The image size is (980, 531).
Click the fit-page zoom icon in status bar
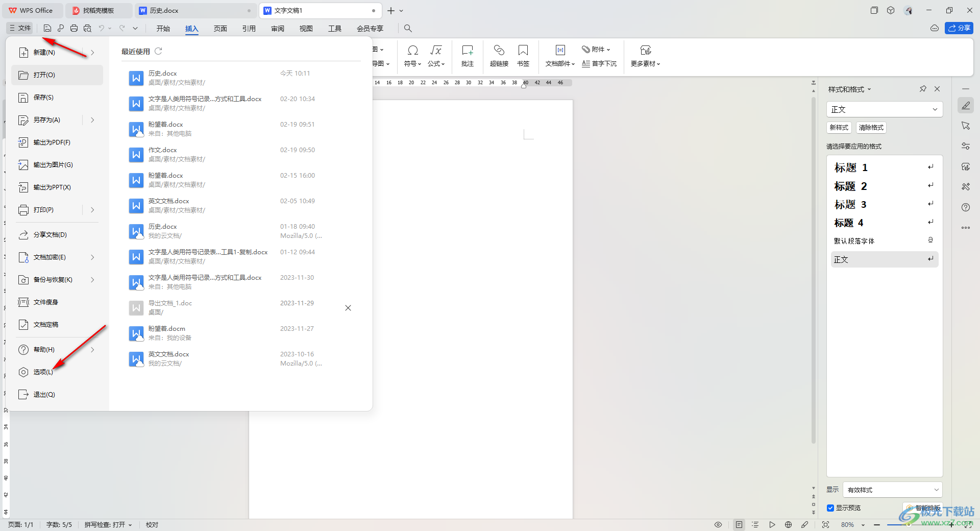click(826, 525)
